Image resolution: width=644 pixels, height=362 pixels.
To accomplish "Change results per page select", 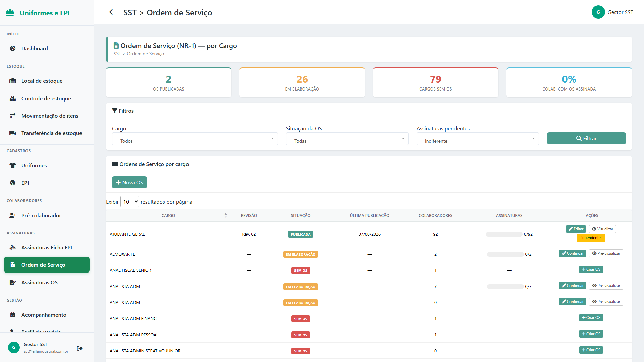I will click(130, 202).
